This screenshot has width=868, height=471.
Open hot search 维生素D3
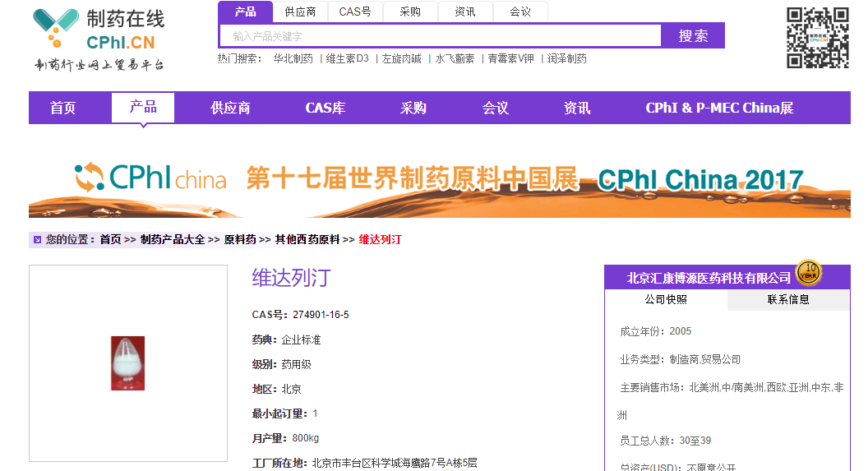347,58
